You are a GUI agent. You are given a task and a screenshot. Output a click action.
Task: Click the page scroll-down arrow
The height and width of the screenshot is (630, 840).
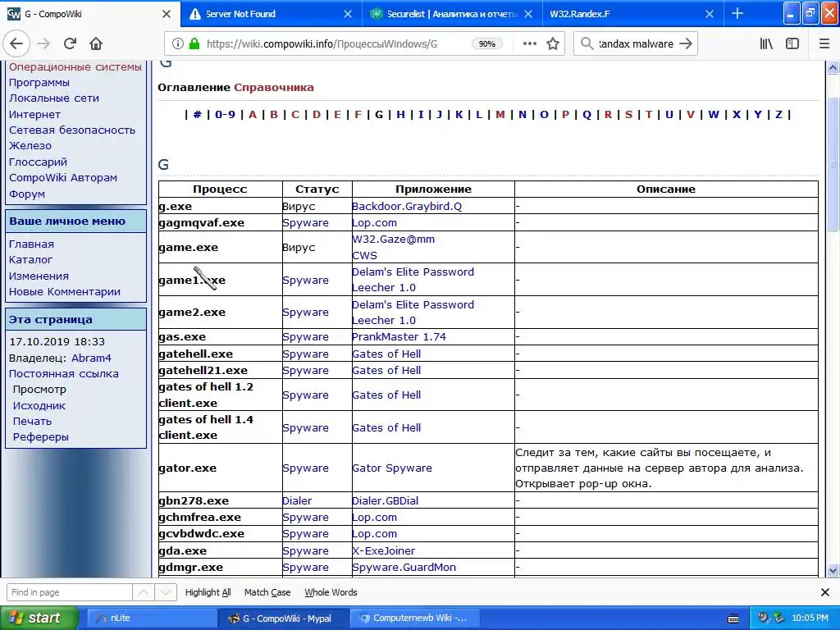[833, 571]
